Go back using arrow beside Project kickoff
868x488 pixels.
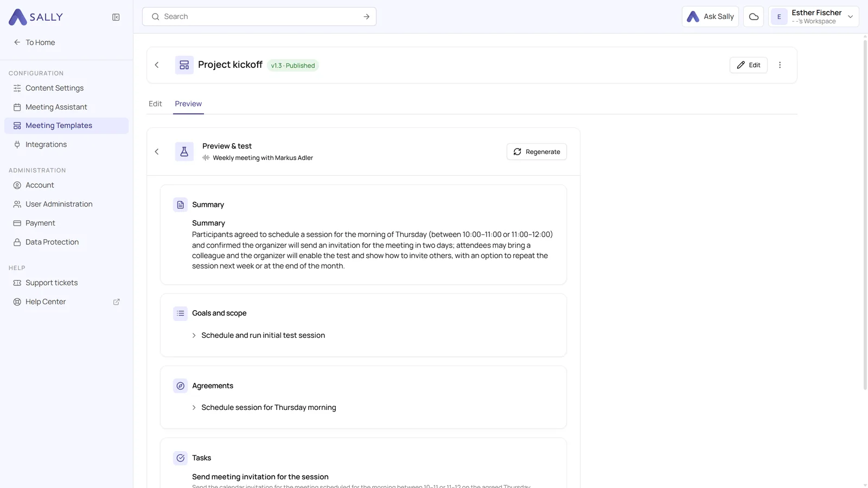coord(157,65)
